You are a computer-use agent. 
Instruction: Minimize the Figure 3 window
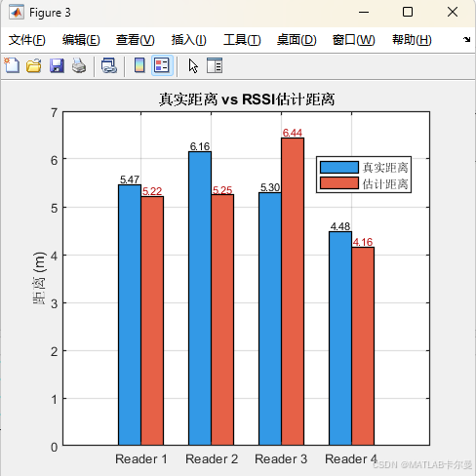[364, 13]
